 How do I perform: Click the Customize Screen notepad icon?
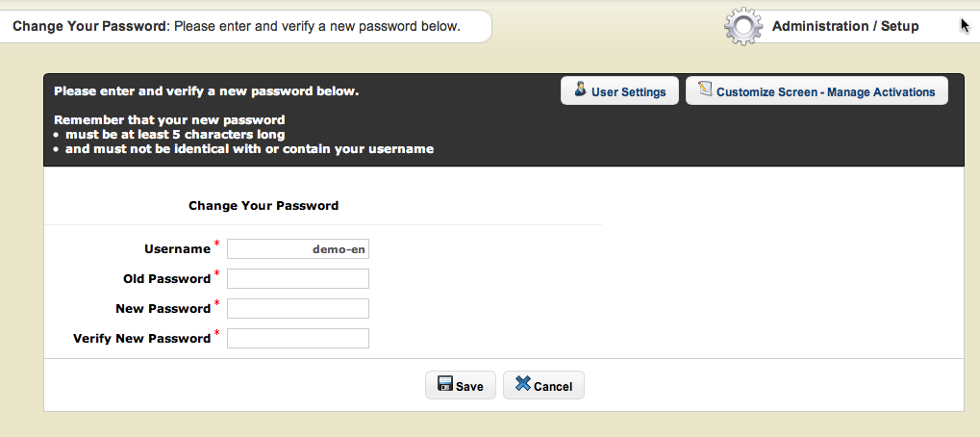tap(705, 90)
